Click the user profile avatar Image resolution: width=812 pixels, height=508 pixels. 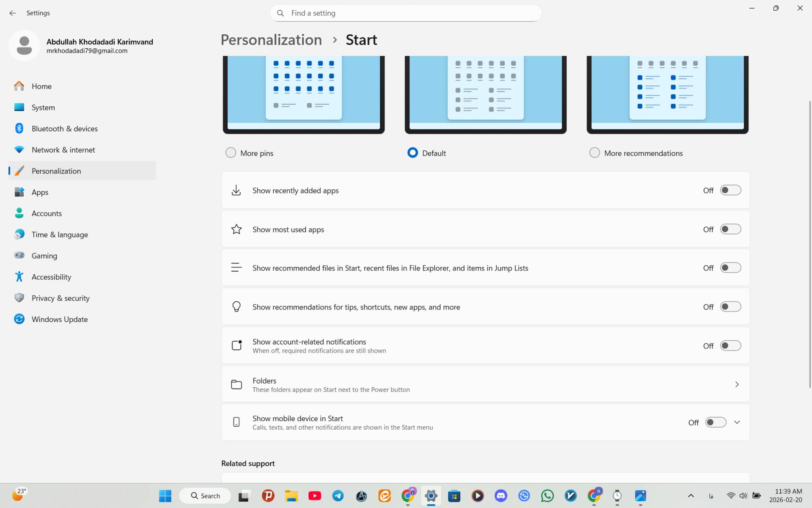click(x=24, y=46)
